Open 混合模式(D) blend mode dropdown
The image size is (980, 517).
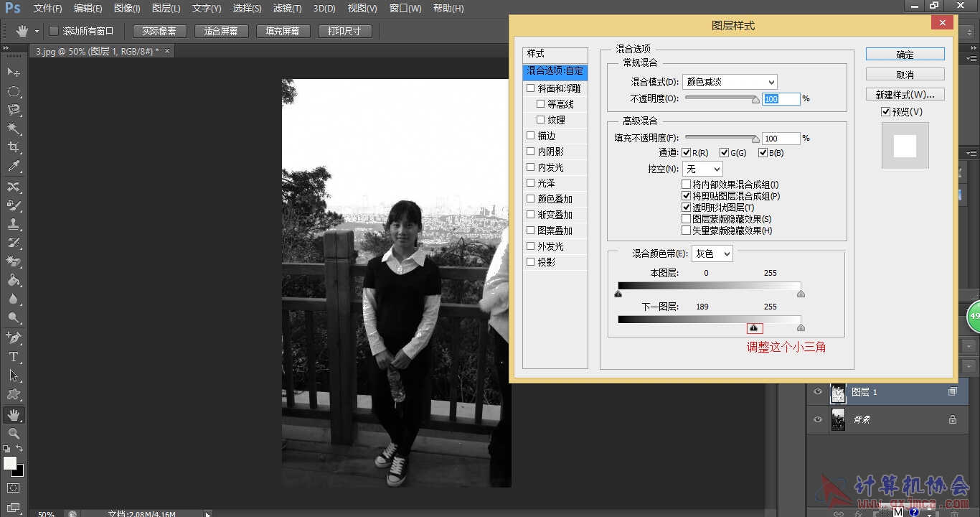point(730,82)
